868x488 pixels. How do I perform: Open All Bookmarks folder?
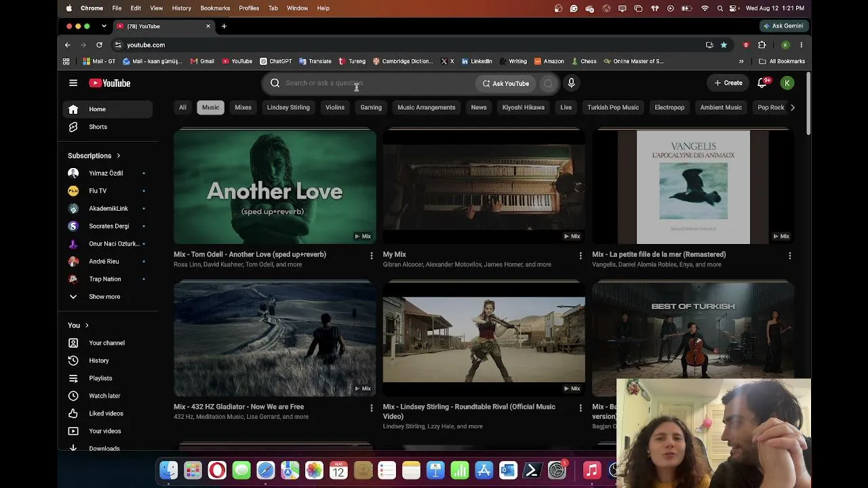point(782,61)
